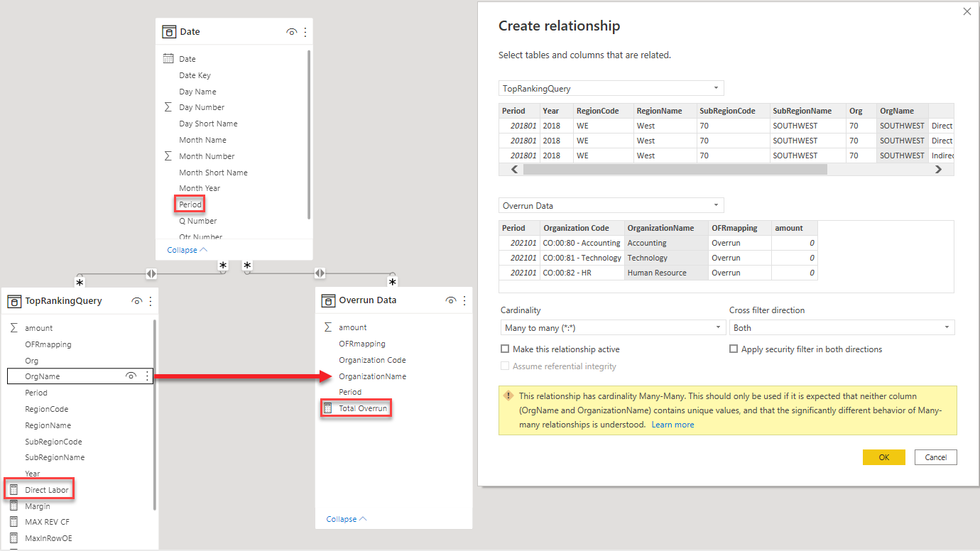Click sigma icon beside Overrun Data amount

[328, 327]
